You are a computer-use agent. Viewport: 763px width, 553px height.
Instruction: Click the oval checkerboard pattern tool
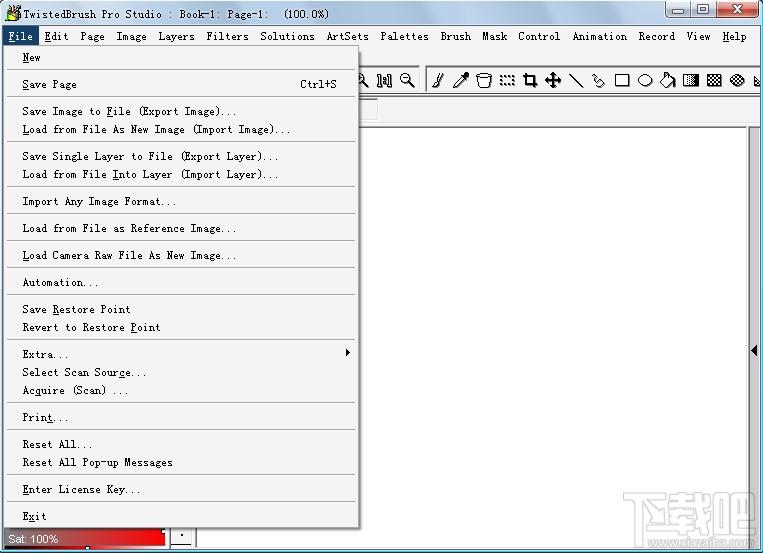click(737, 80)
